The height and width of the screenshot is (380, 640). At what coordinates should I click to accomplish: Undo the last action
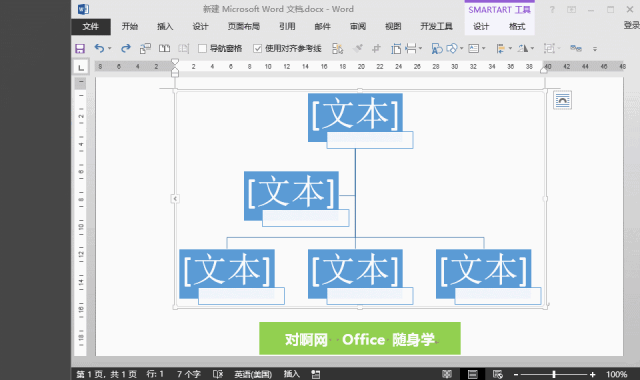click(99, 48)
